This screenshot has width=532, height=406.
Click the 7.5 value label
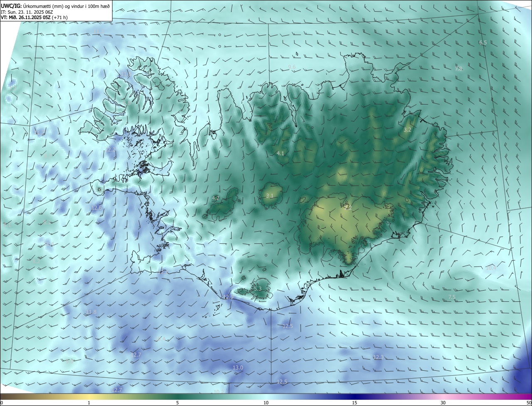coord(452,297)
